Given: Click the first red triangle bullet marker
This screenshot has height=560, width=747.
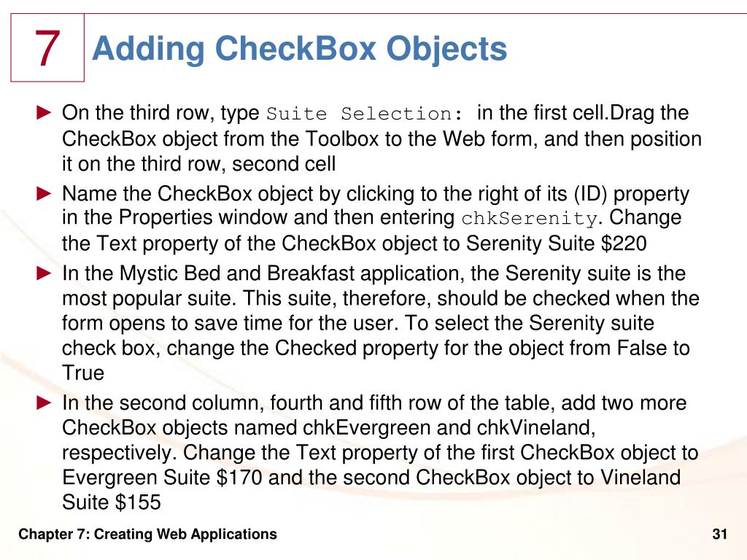Looking at the screenshot, I should (44, 113).
